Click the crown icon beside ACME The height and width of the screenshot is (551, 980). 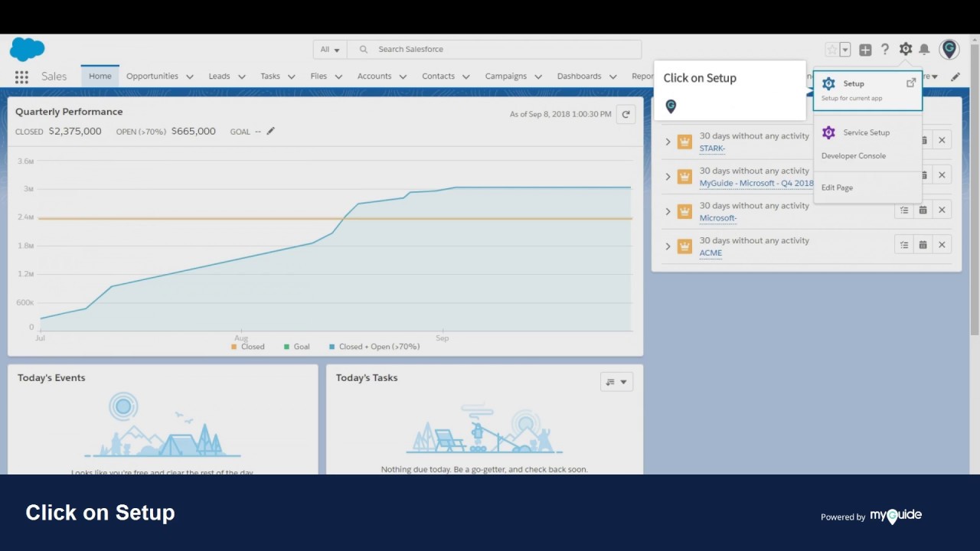[x=684, y=246]
